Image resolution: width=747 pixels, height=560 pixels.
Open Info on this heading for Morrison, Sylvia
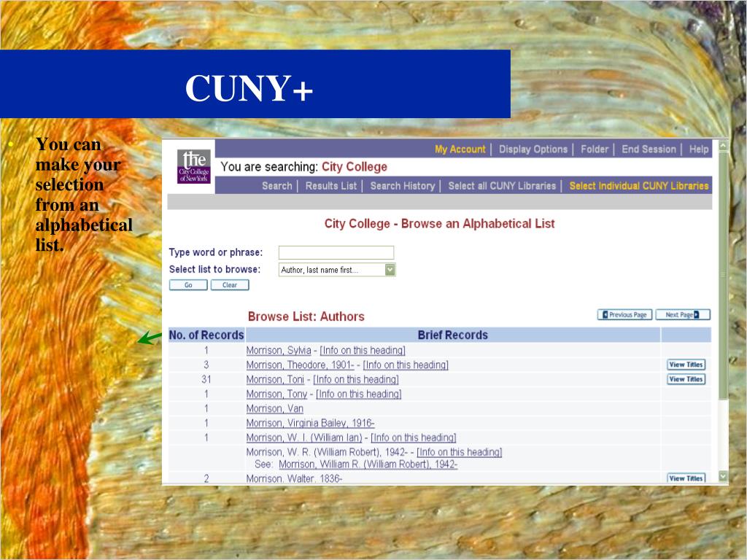[363, 351]
